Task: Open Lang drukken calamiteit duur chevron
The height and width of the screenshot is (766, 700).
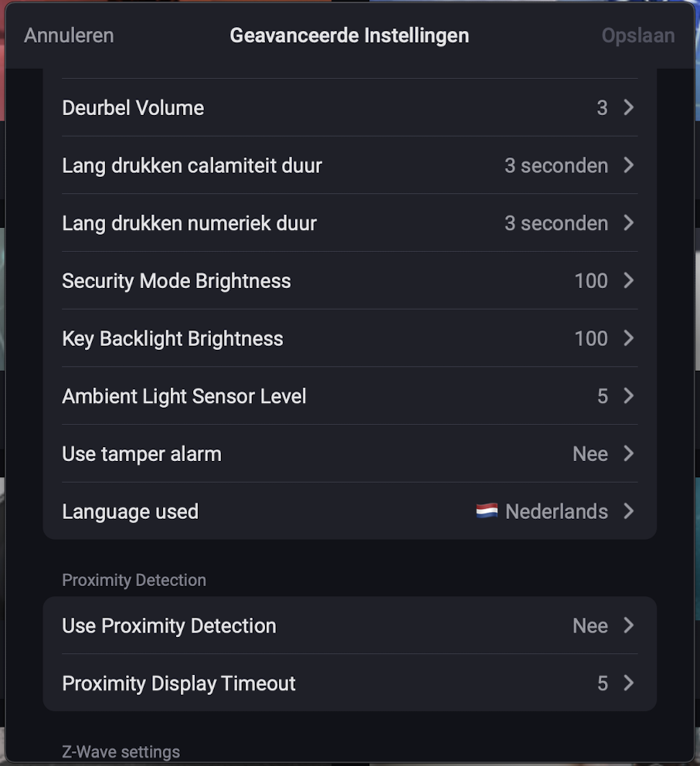Action: click(x=628, y=165)
